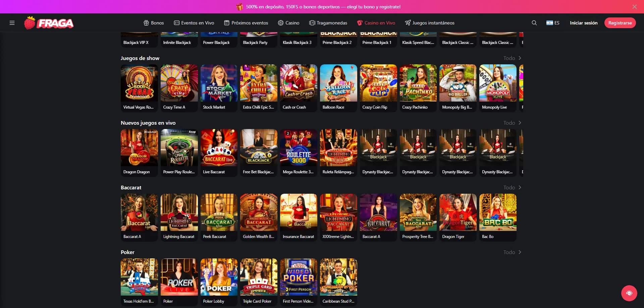The image size is (644, 308).
Task: Click the Registrarse button
Action: click(620, 23)
